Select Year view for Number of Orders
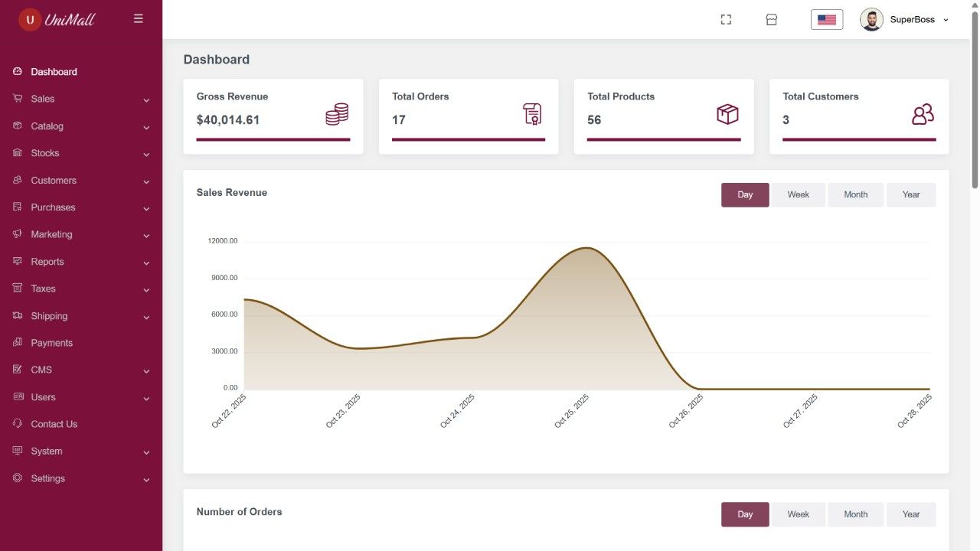Screen dimensions: 980x551 [x=910, y=514]
